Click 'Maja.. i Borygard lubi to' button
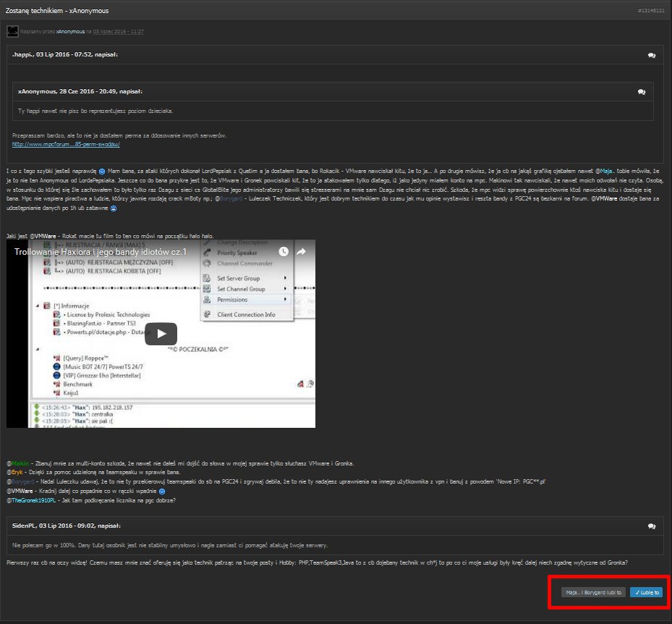The width and height of the screenshot is (672, 624). [593, 592]
